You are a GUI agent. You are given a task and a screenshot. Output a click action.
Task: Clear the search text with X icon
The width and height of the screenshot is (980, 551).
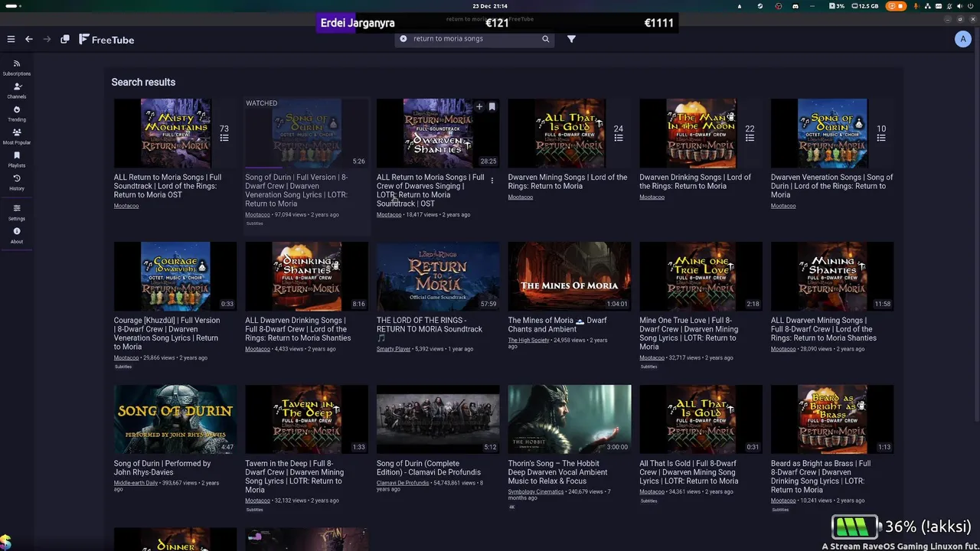[x=403, y=38]
